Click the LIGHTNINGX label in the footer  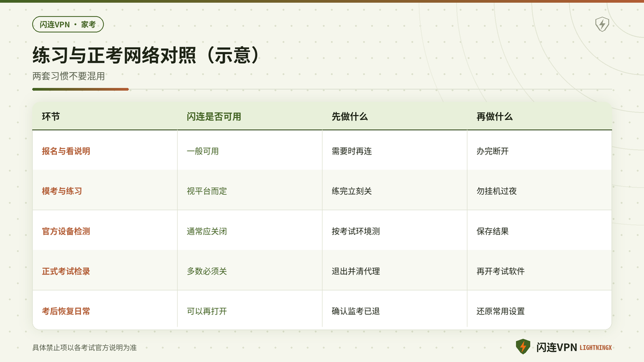click(596, 348)
